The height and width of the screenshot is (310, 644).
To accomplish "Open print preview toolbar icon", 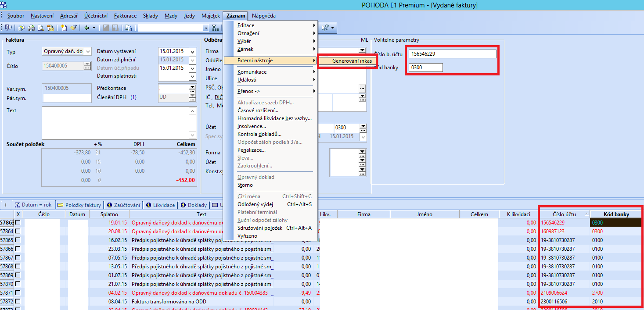I will (41, 28).
